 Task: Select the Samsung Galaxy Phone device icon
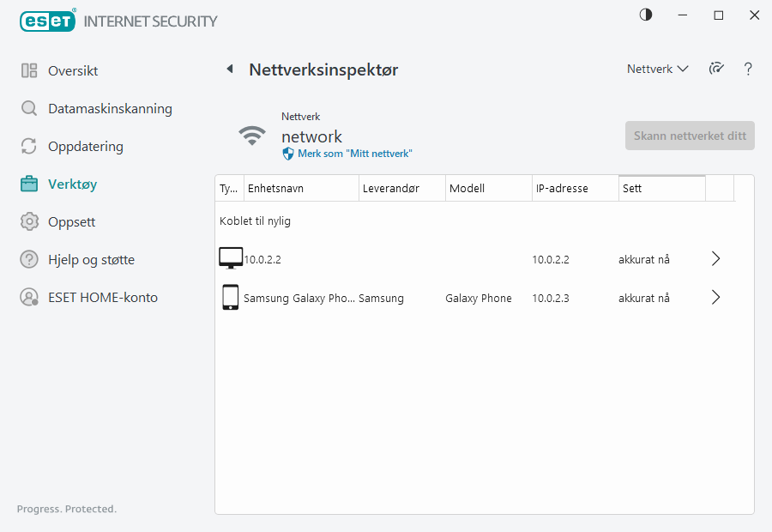pos(230,298)
